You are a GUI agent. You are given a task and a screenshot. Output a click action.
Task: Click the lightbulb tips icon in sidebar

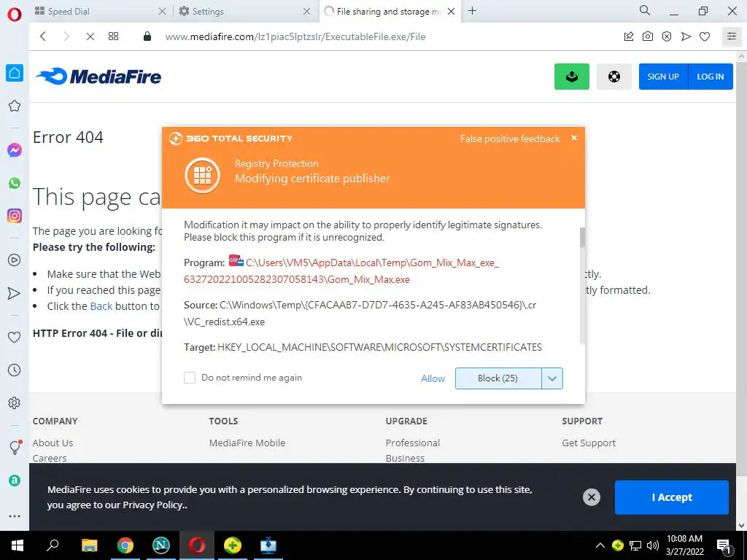[x=15, y=447]
